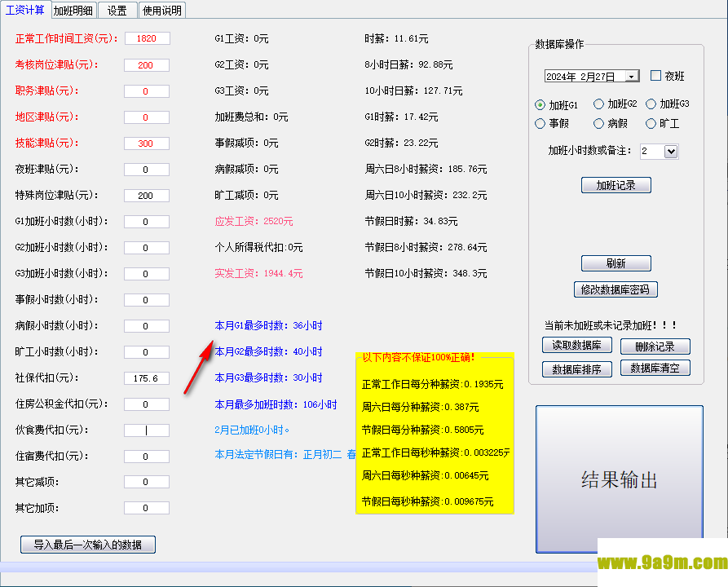Screen dimensions: 728x587
Task: Click the 节假日时薪: 34.83元 text
Action: pyautogui.click(x=411, y=221)
